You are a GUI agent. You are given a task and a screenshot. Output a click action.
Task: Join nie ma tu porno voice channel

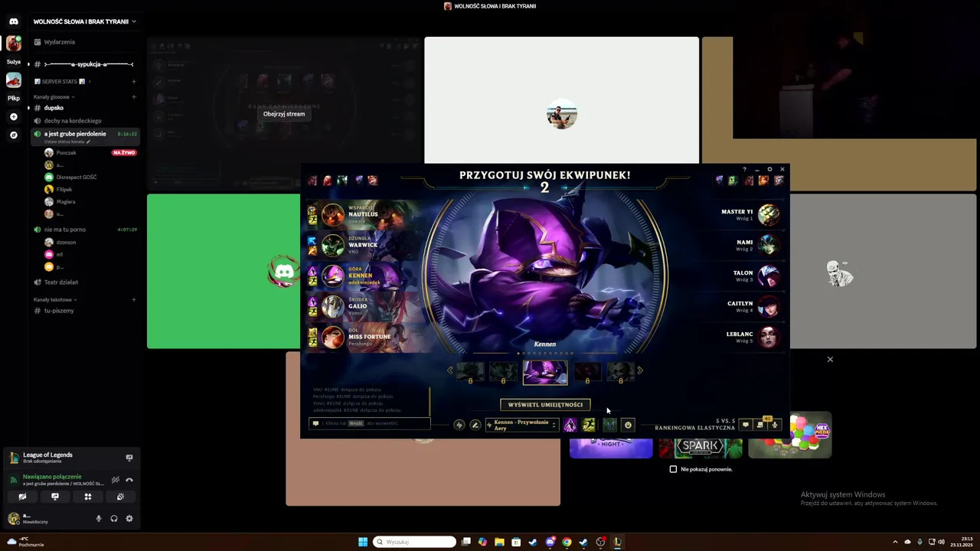[x=85, y=230]
